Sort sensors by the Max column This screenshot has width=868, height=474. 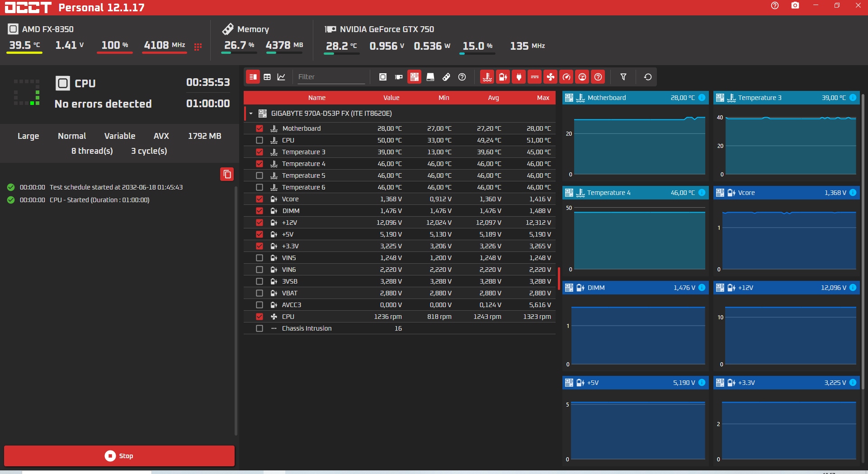(x=543, y=98)
